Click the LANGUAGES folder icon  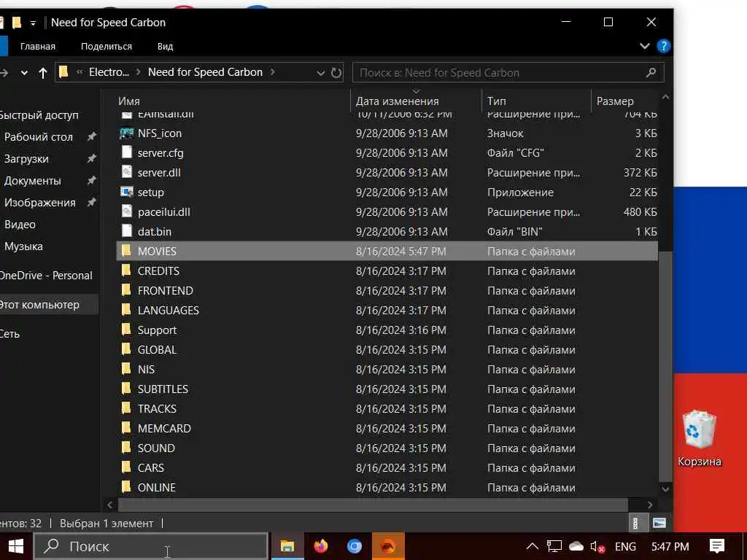click(x=126, y=310)
